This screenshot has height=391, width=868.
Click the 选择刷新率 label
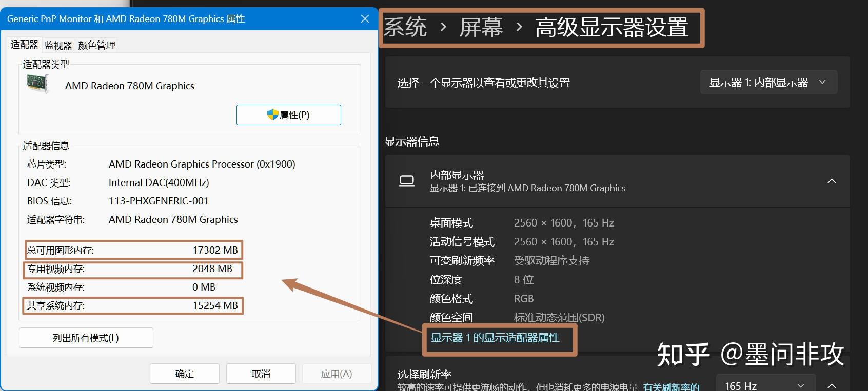[424, 374]
